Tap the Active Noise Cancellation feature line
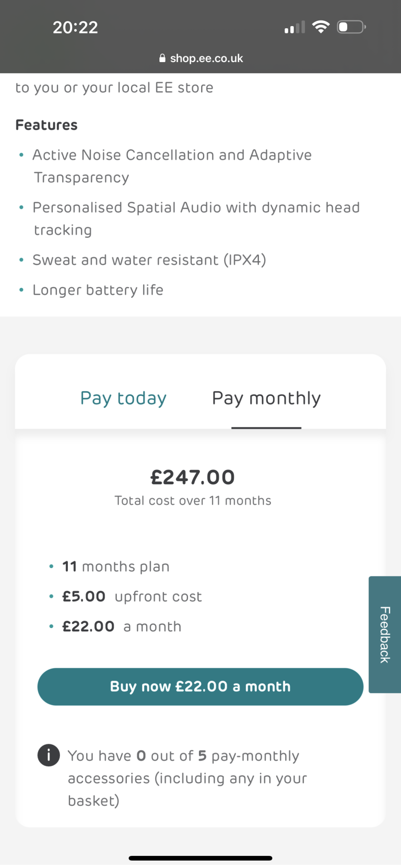 (x=172, y=155)
